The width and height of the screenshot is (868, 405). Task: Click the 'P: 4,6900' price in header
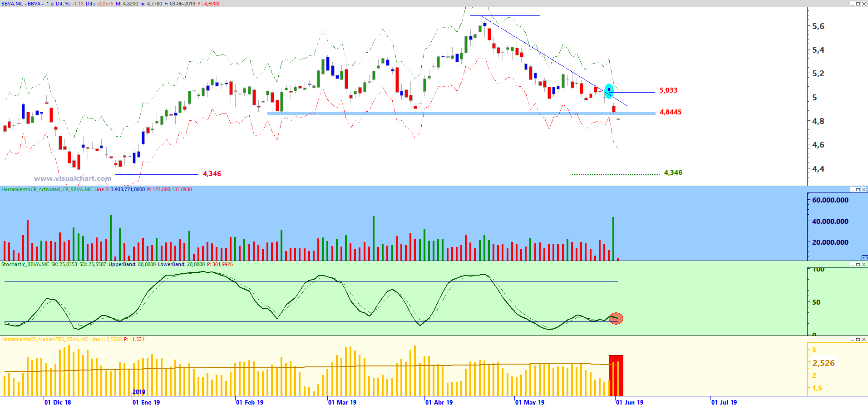click(208, 4)
